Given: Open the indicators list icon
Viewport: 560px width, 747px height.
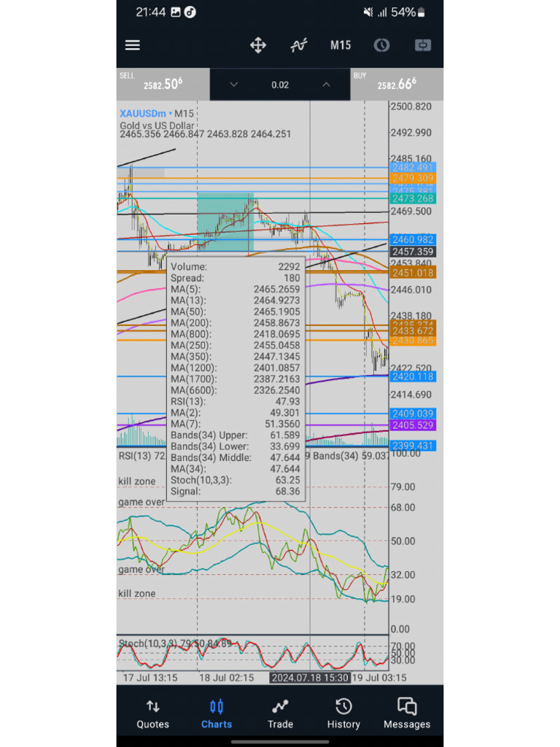Looking at the screenshot, I should 299,45.
